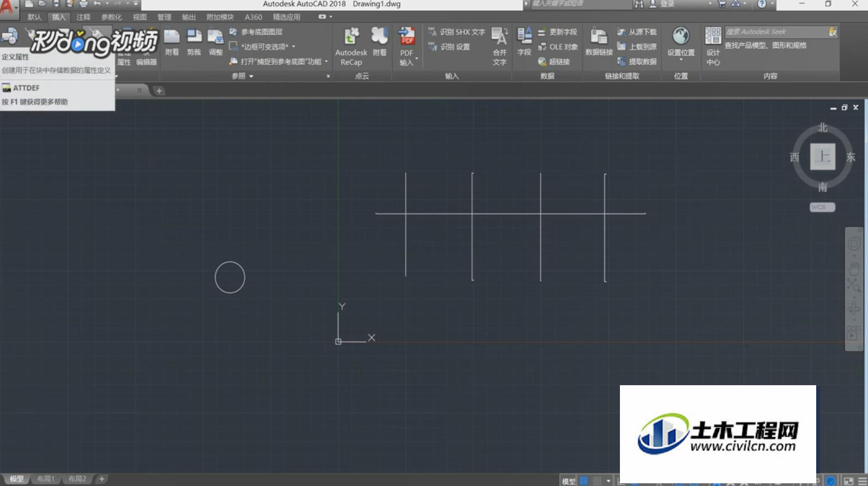
Task: Switch to the Layout1 (布局1) tab
Action: pos(46,479)
